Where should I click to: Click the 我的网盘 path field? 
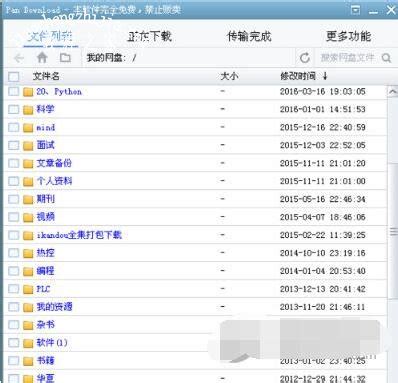tap(188, 58)
